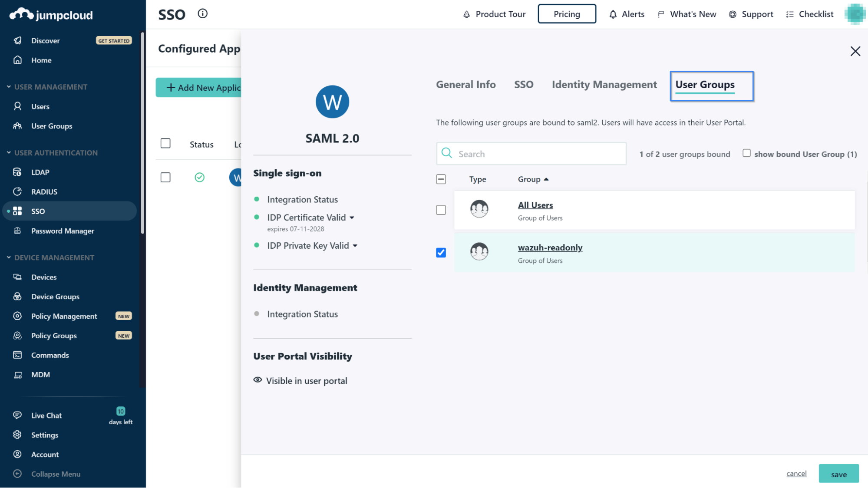Image resolution: width=868 pixels, height=488 pixels.
Task: Click the What's New flag icon
Action: point(661,14)
